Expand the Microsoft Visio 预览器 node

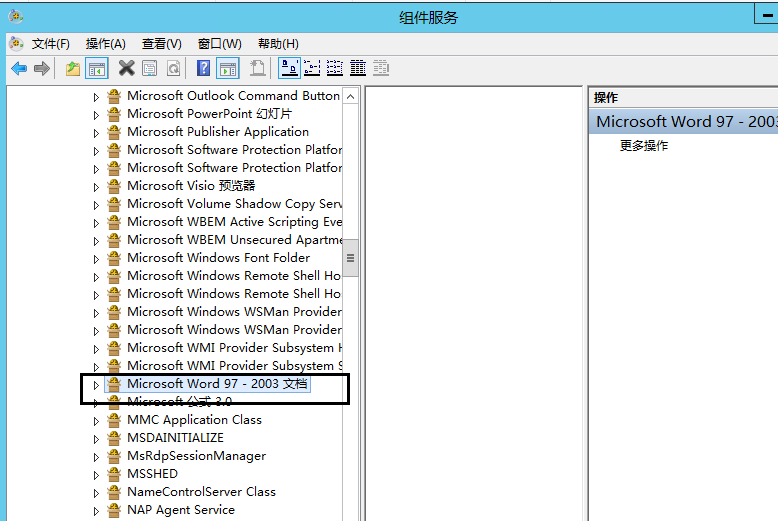click(x=96, y=187)
